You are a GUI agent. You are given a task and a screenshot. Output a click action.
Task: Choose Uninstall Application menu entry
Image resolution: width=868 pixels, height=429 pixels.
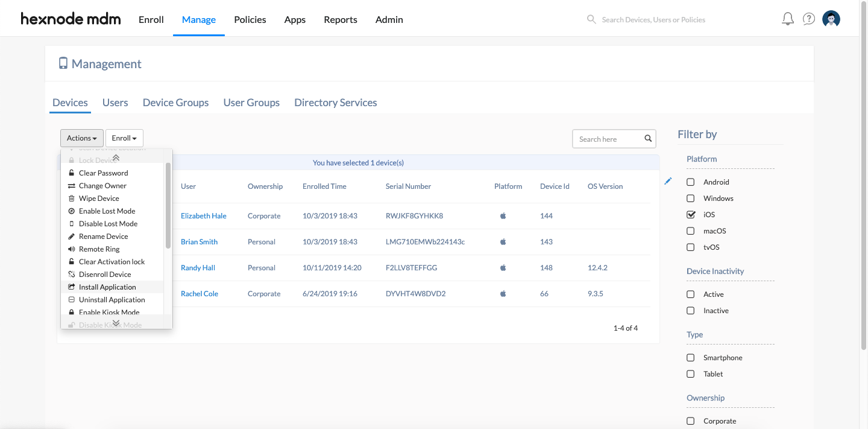point(112,300)
